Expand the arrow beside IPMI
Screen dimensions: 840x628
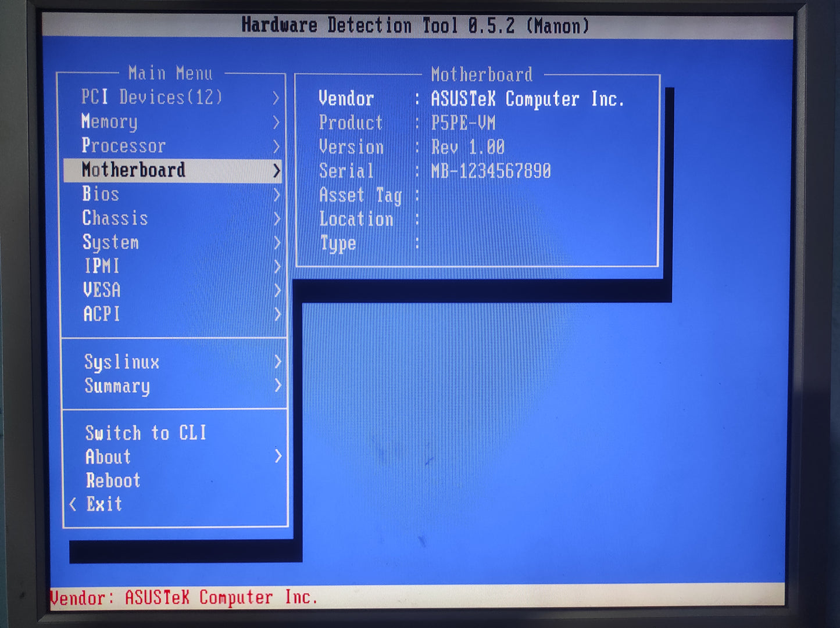point(277,267)
